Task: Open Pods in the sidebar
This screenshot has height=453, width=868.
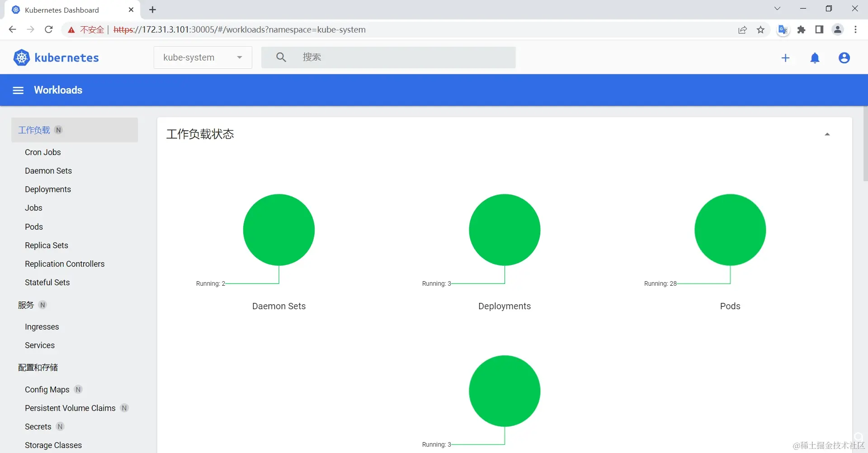Action: pos(34,227)
